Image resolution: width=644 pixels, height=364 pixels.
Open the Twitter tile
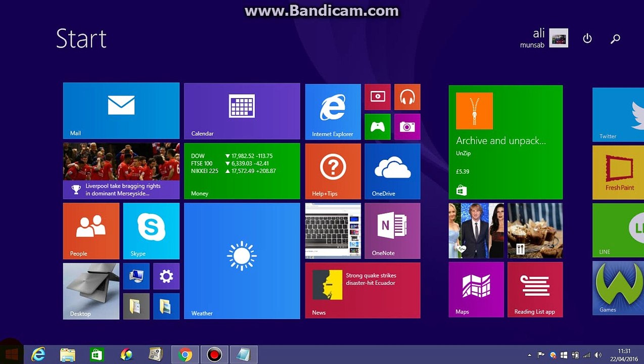click(x=618, y=115)
